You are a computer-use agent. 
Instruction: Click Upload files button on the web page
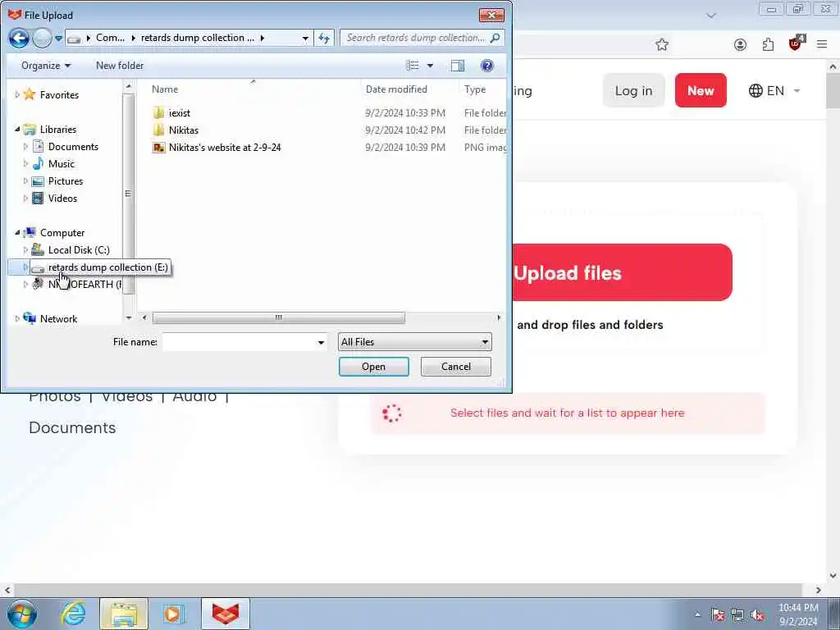tap(622, 272)
